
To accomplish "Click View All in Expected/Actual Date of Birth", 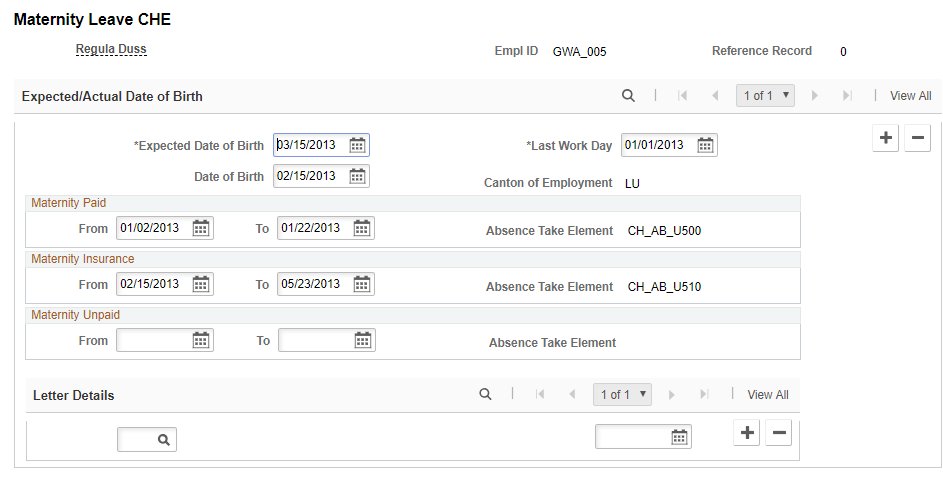I will (911, 96).
